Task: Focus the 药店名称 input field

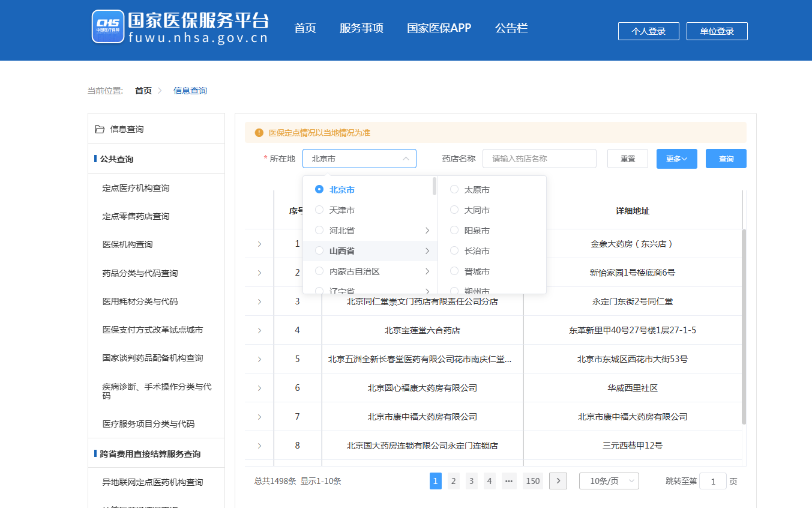Action: (539, 159)
